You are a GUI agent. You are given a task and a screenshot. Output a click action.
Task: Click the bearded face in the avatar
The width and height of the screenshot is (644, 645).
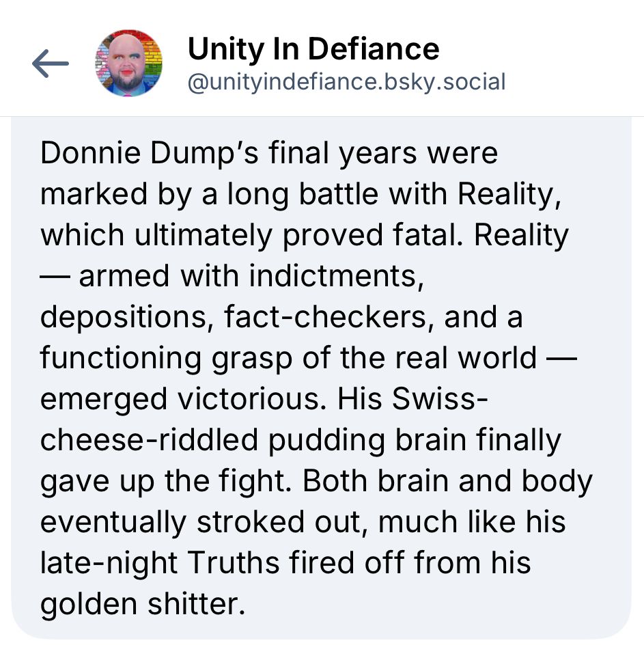(x=128, y=64)
